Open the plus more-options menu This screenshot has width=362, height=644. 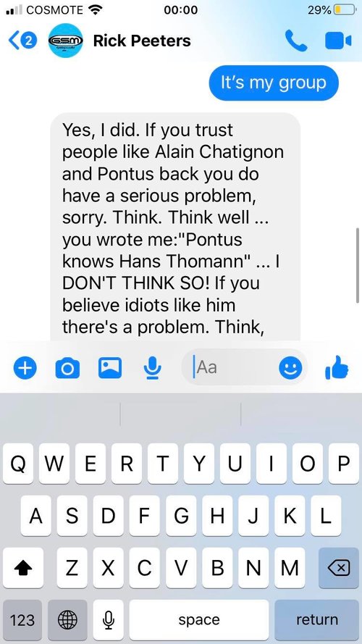(x=25, y=367)
